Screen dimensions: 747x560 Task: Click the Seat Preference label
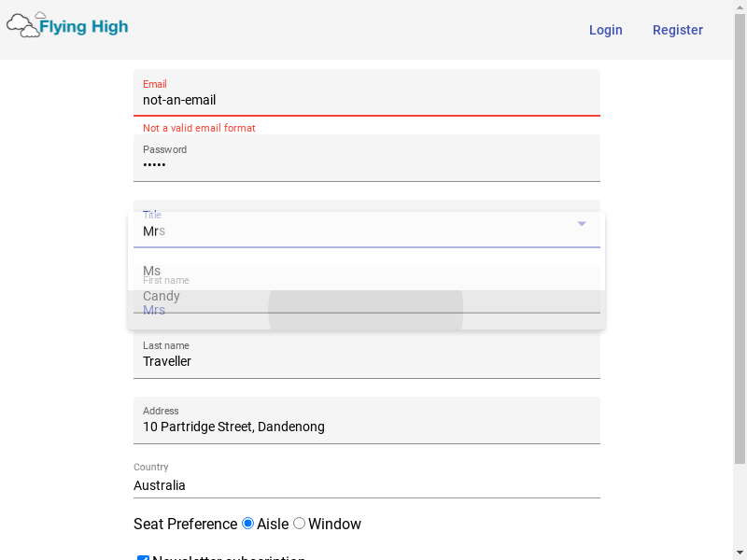pos(185,524)
